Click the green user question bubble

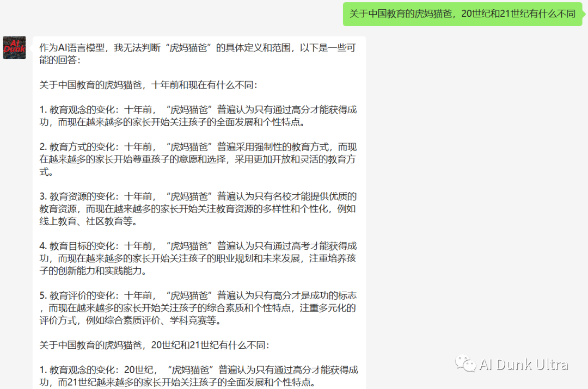[462, 14]
